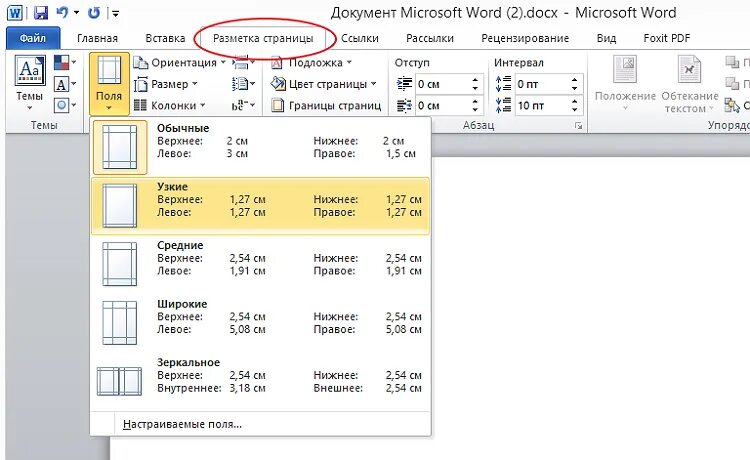The height and width of the screenshot is (460, 750).
Task: Save the document with the floppy disk icon
Action: point(41,13)
